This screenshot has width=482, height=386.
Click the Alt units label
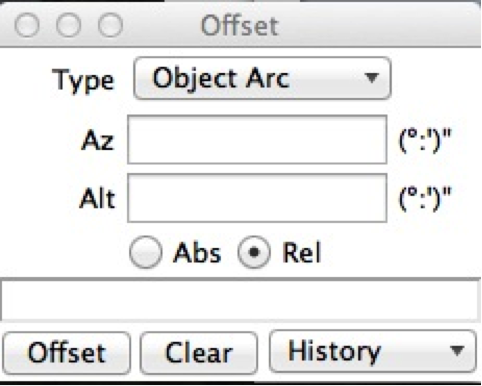425,199
